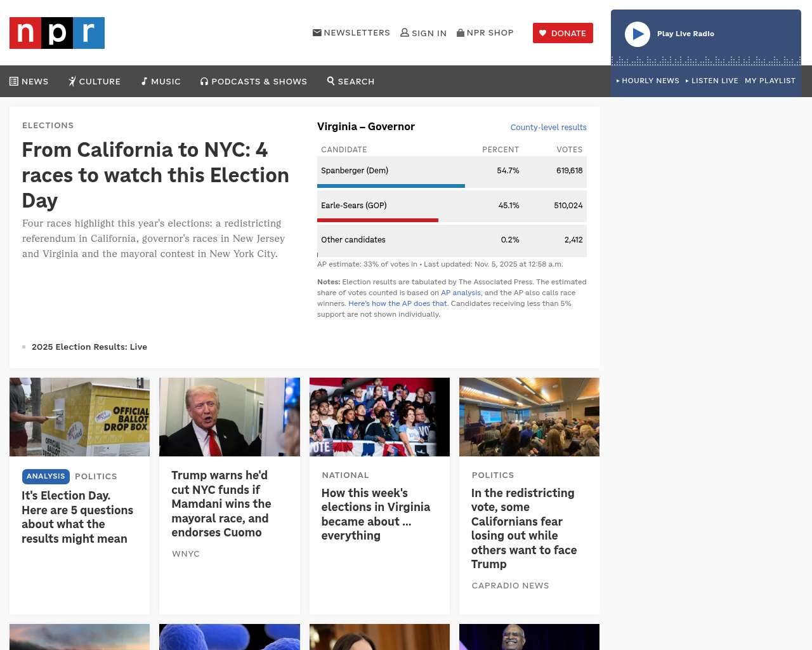
Task: Open Virginia elections 'about everything' story
Action: [376, 514]
